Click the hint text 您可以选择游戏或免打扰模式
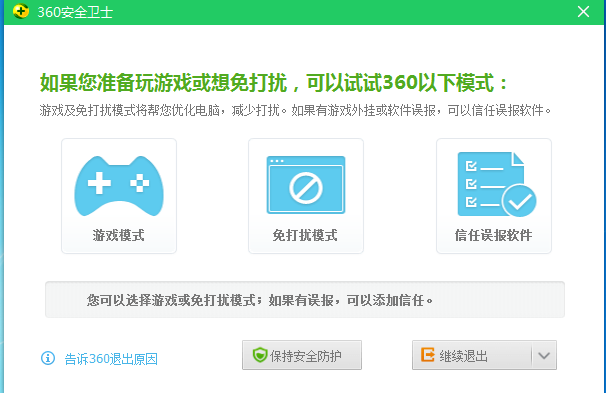Screen dimensions: 606x393 click(170, 300)
